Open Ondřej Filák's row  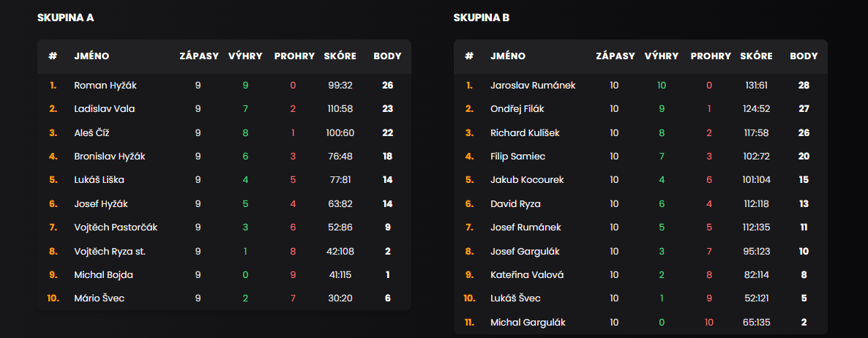640,109
